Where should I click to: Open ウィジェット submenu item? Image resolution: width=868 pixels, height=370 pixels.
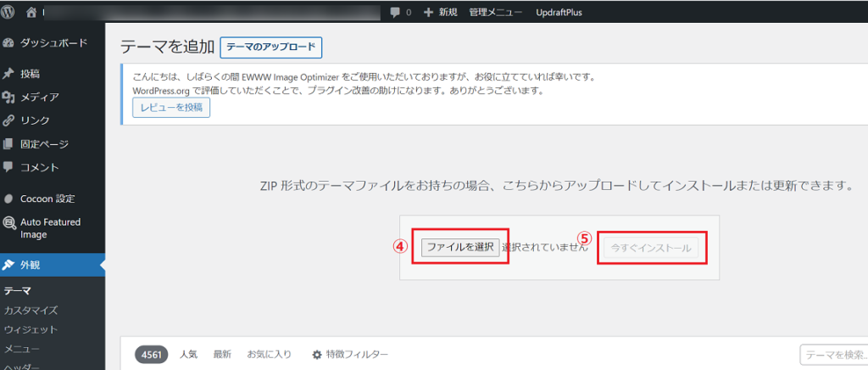click(31, 329)
